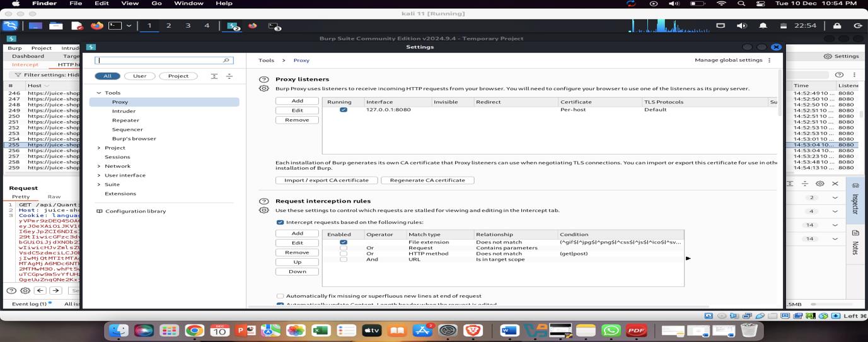Switch request view to Raw tab
868x342 pixels.
[x=54, y=196]
